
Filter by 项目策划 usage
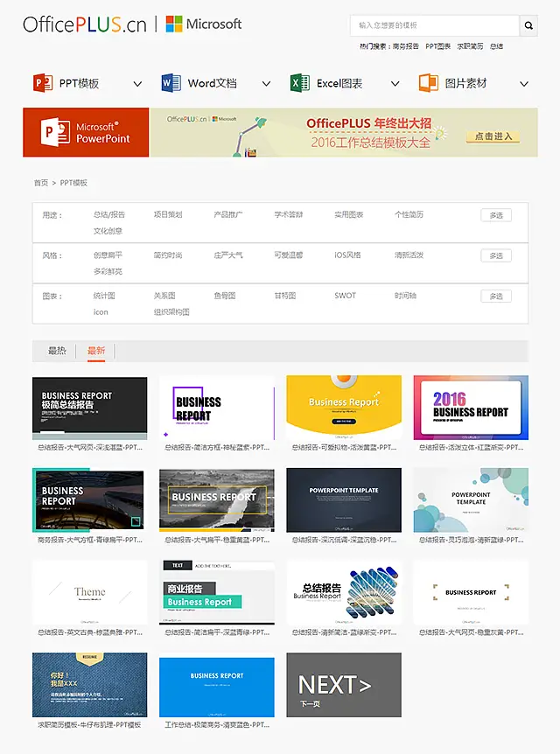coord(168,214)
